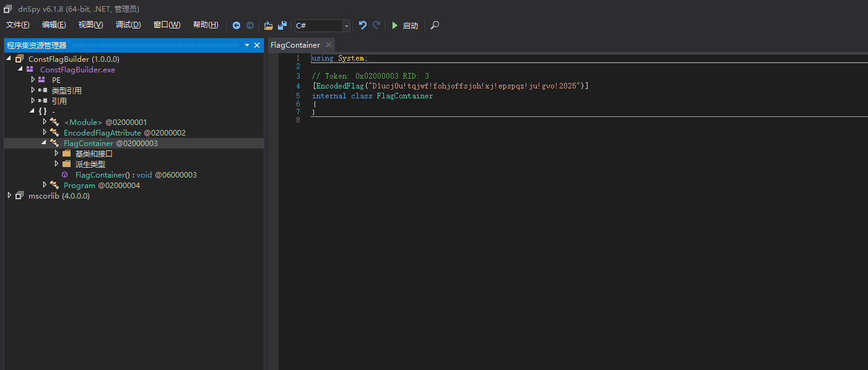Open the C# language dropdown
The image size is (868, 370).
(x=346, y=25)
